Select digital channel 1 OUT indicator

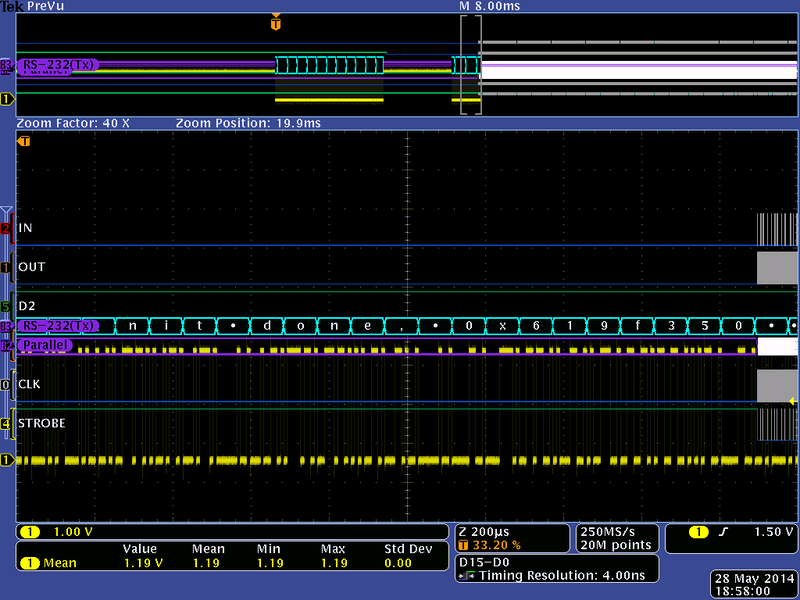click(x=6, y=267)
